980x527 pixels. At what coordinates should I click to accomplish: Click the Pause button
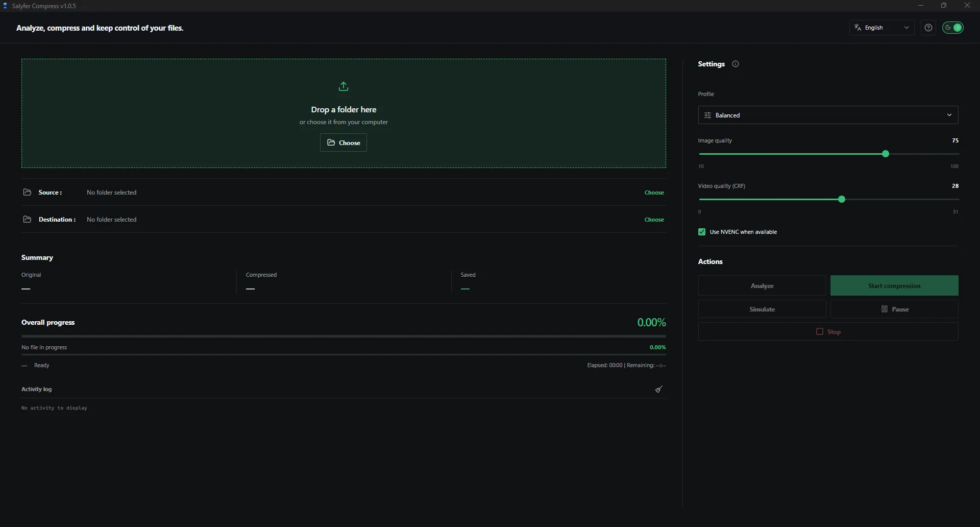[x=894, y=309]
